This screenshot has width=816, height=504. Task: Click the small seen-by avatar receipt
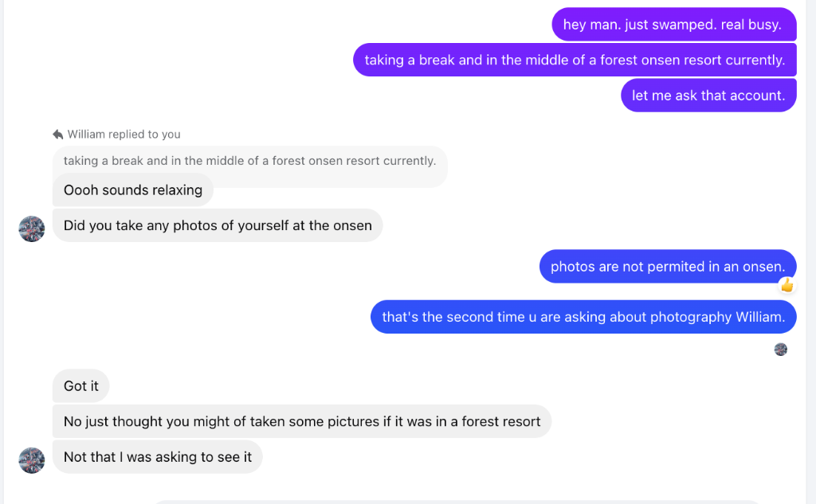[x=781, y=350]
